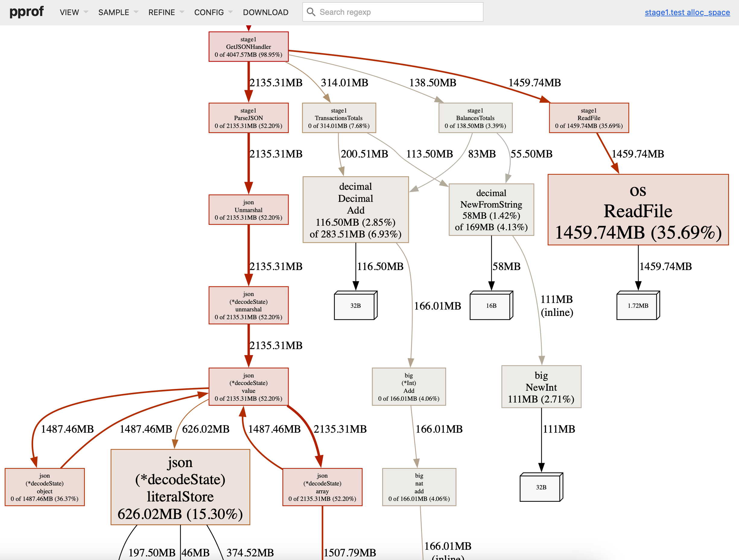Select json (*decodeState) array node
This screenshot has height=560, width=739.
click(322, 487)
